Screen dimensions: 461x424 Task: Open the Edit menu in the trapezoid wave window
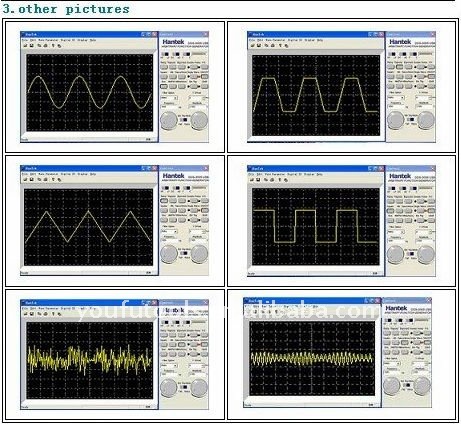pos(260,40)
